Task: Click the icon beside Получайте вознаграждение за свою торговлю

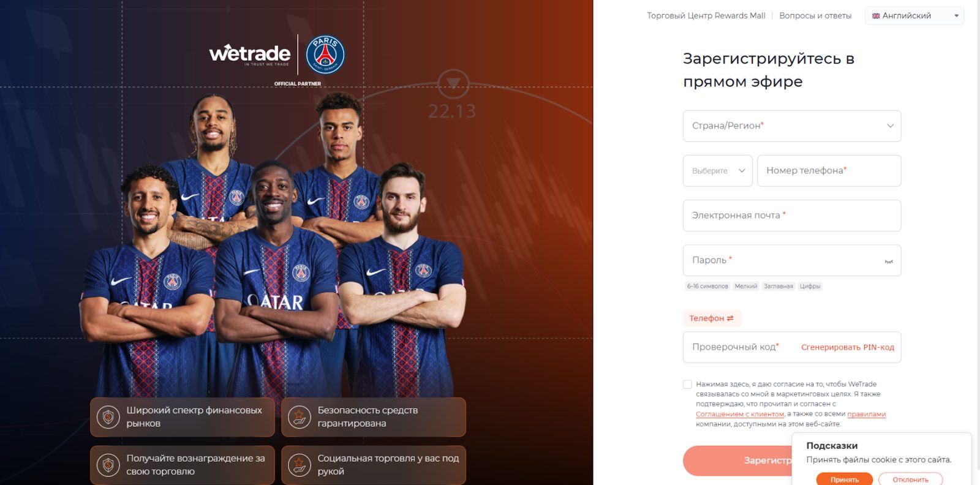Action: tap(108, 465)
